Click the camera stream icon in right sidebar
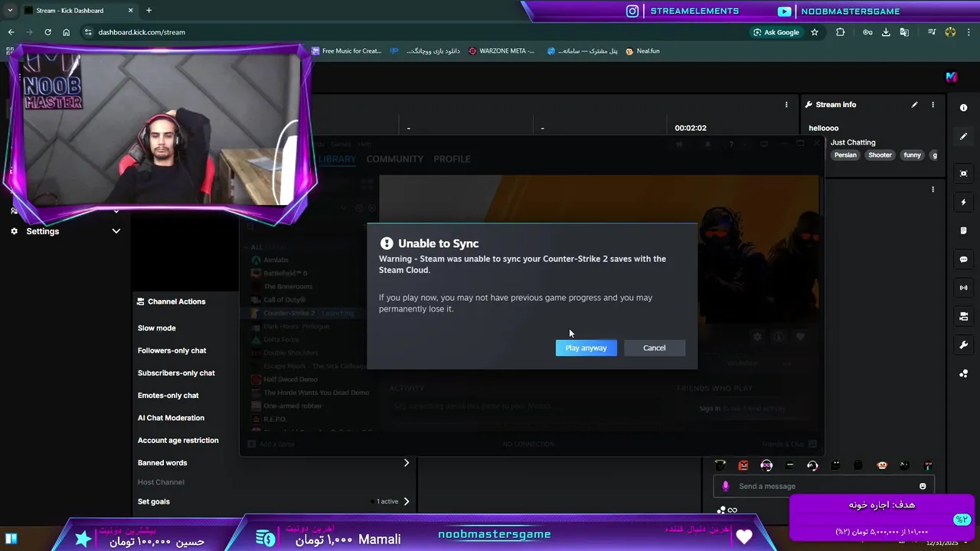Image resolution: width=980 pixels, height=551 pixels. tap(963, 316)
